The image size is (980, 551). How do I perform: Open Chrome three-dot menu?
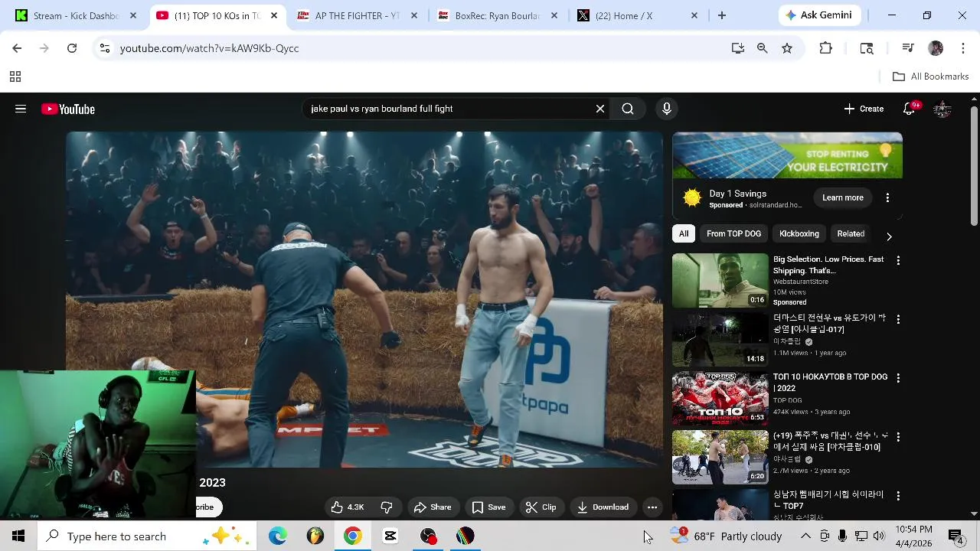tap(962, 48)
